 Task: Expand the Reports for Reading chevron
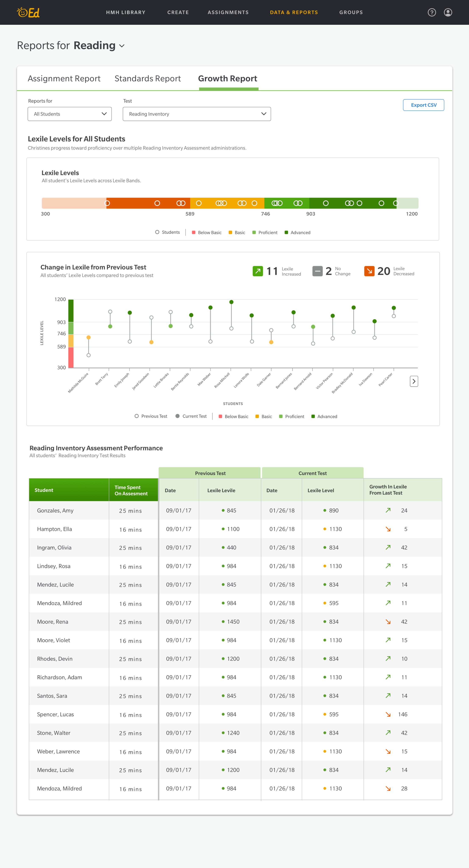(122, 46)
